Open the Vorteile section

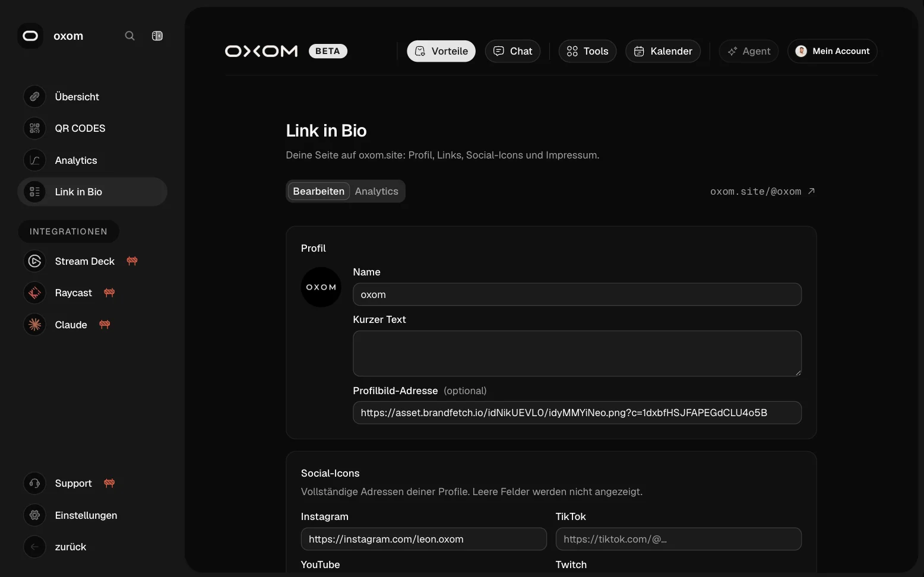(x=441, y=51)
